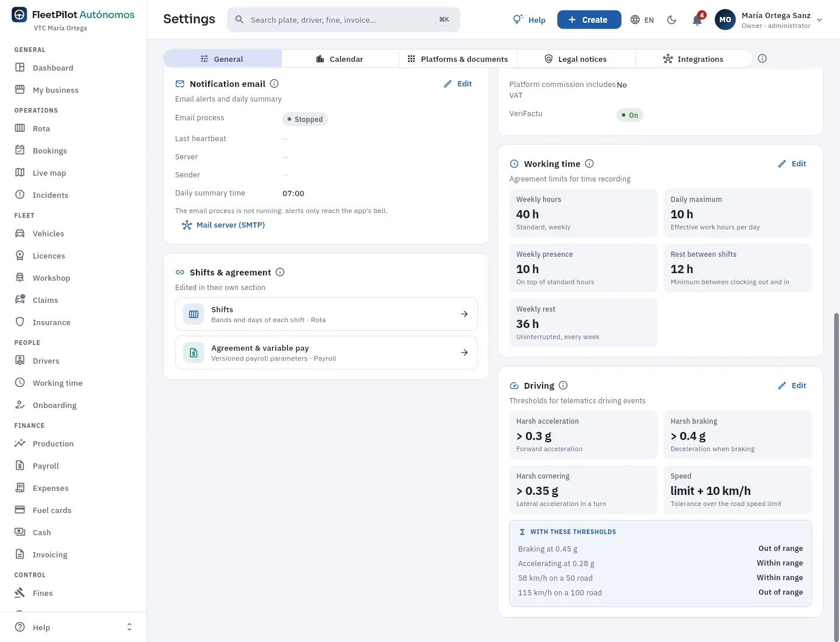This screenshot has height=642, width=840.
Task: Expand María Ortega Sanz account menu
Action: (769, 20)
